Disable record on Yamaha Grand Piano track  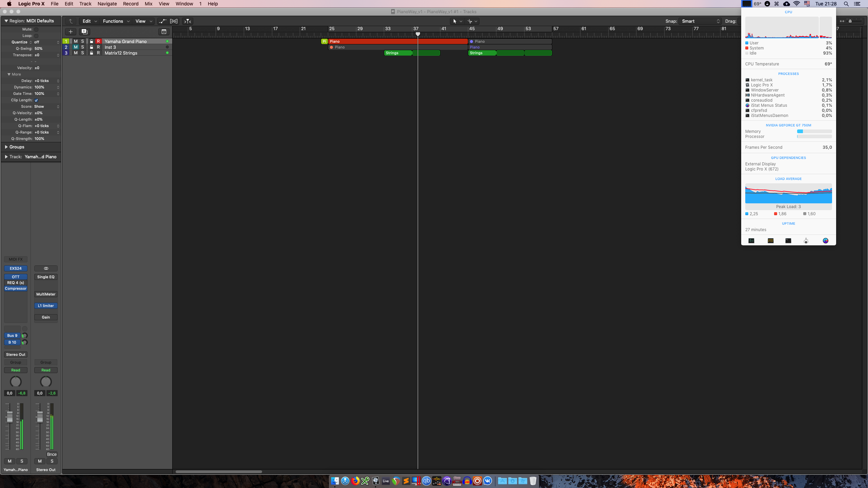(x=98, y=41)
